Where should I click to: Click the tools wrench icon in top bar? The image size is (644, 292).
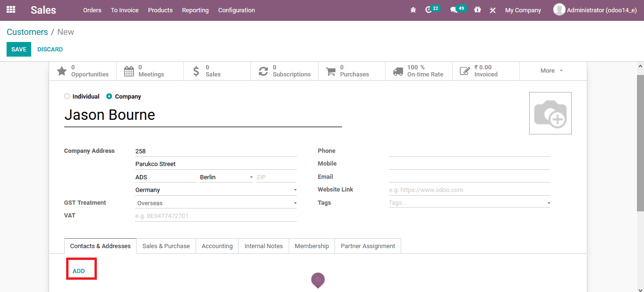(x=493, y=10)
